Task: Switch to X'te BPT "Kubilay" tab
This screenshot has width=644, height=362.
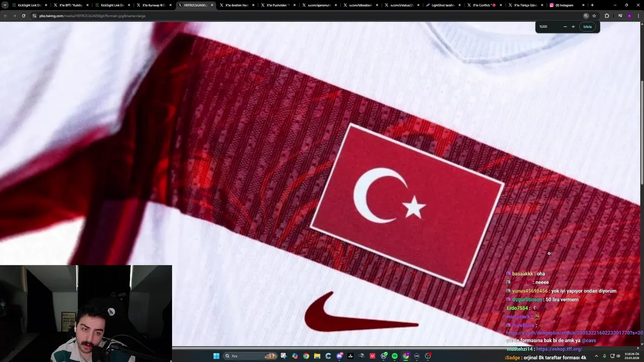Action: pos(70,5)
